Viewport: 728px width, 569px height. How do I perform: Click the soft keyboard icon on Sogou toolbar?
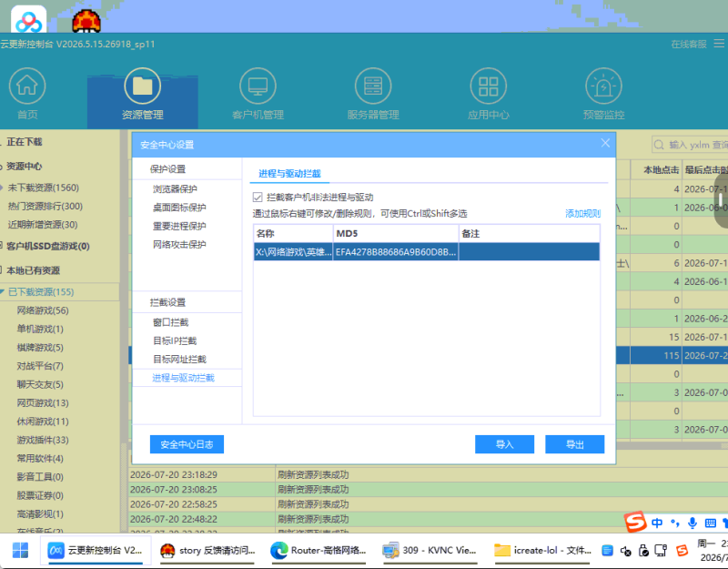click(x=711, y=523)
